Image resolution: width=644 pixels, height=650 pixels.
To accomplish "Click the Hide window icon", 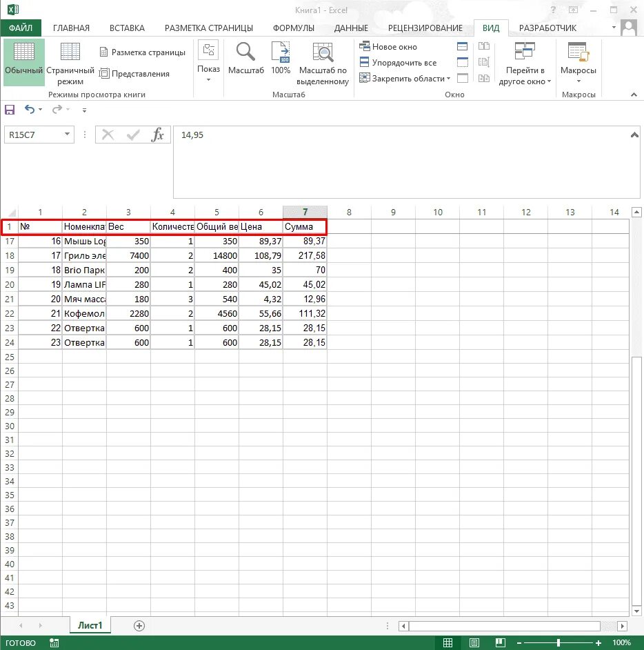I will [x=462, y=62].
